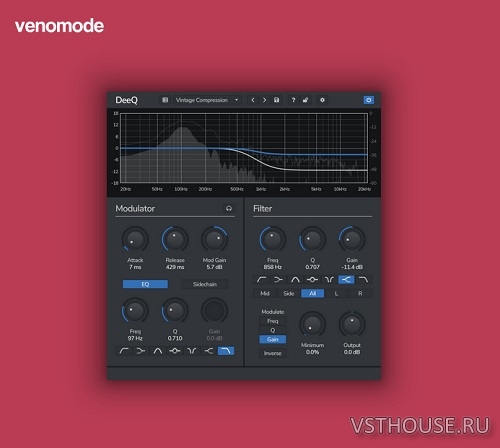Click the Mod Gain knob
The image size is (500, 448).
214,239
